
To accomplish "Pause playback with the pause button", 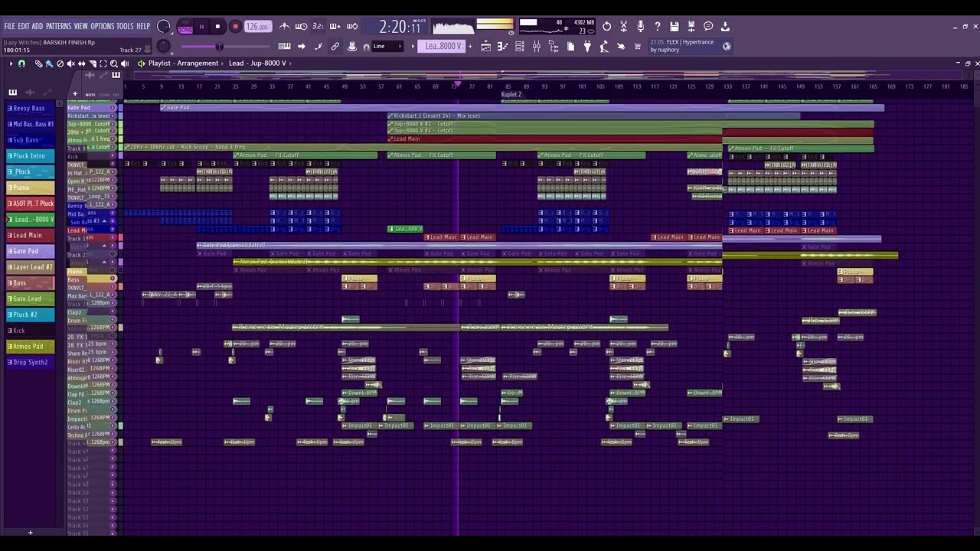I will click(x=202, y=27).
